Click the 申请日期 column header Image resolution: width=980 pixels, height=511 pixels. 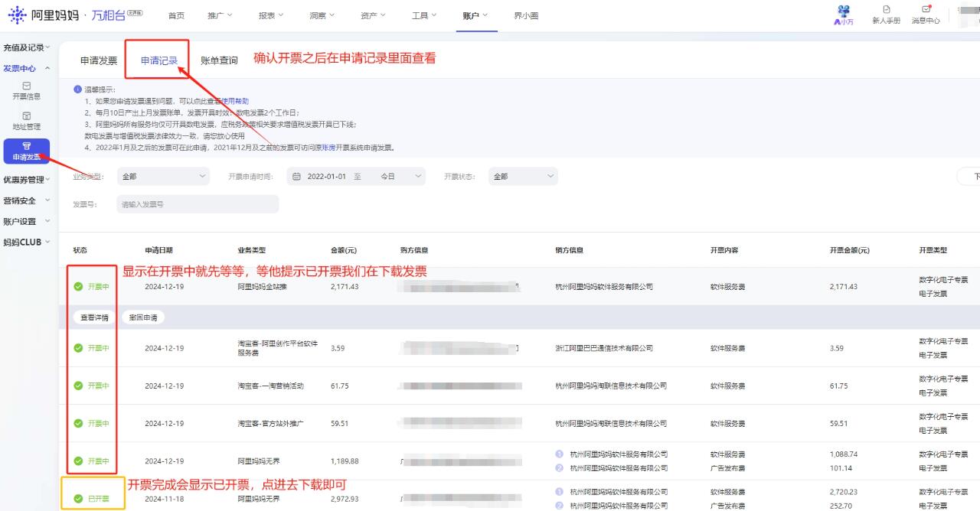tap(159, 250)
